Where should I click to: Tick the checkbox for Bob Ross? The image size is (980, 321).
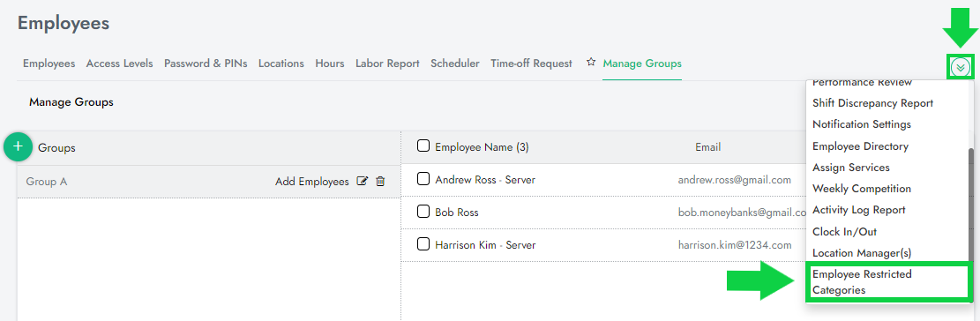click(423, 212)
